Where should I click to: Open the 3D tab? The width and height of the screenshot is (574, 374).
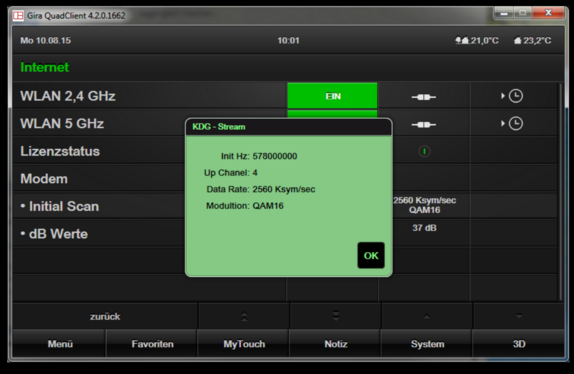pyautogui.click(x=519, y=344)
